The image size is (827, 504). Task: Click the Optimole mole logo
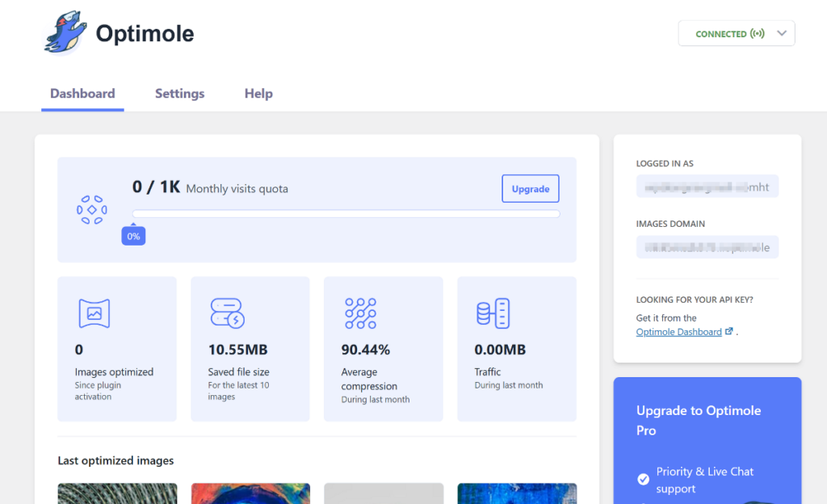tap(65, 32)
